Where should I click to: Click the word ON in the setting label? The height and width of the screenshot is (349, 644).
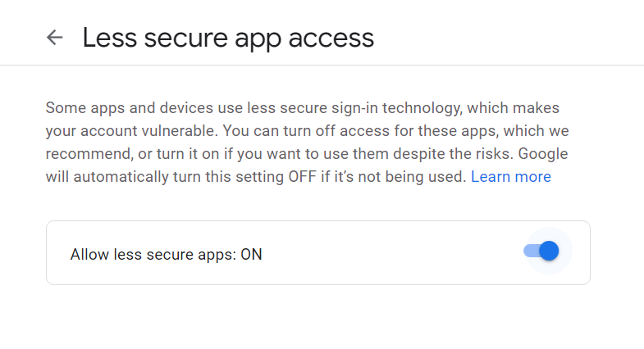(251, 254)
